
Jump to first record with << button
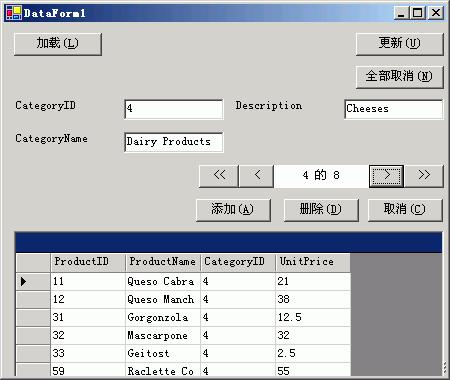[x=219, y=176]
